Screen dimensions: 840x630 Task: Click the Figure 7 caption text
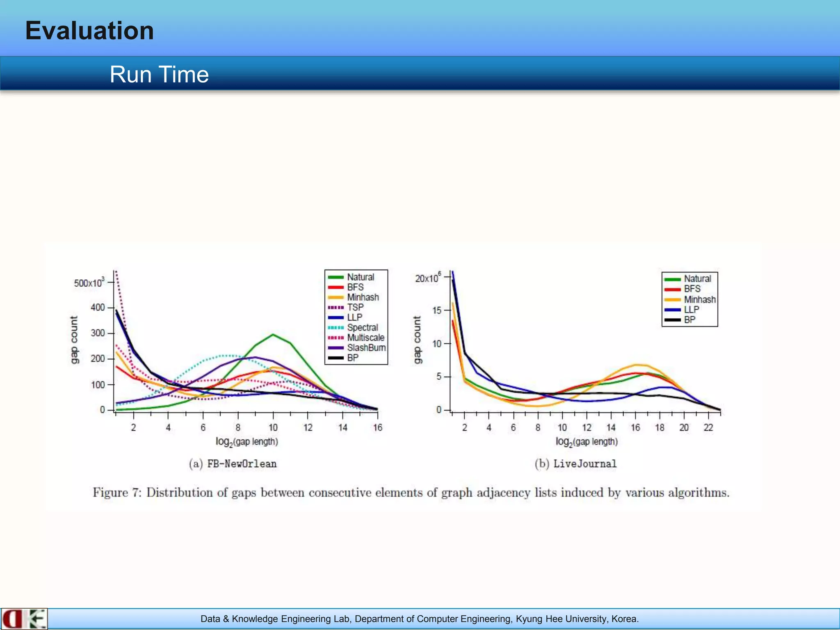coord(411,492)
